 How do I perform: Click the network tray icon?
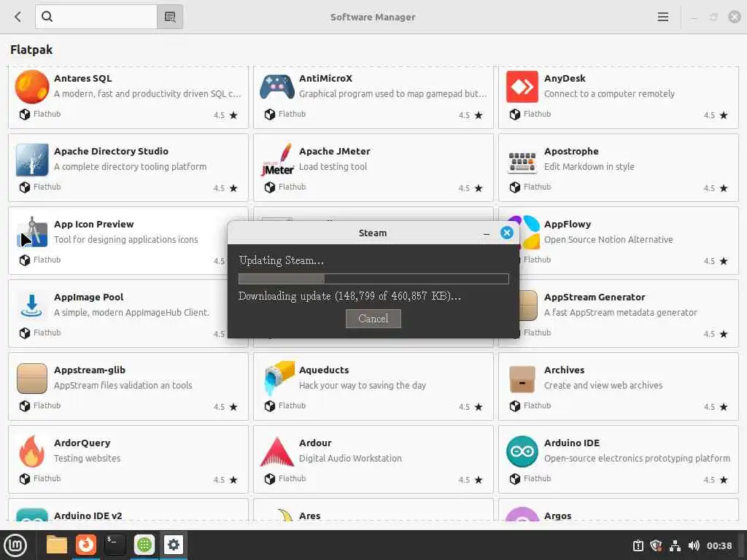675,545
